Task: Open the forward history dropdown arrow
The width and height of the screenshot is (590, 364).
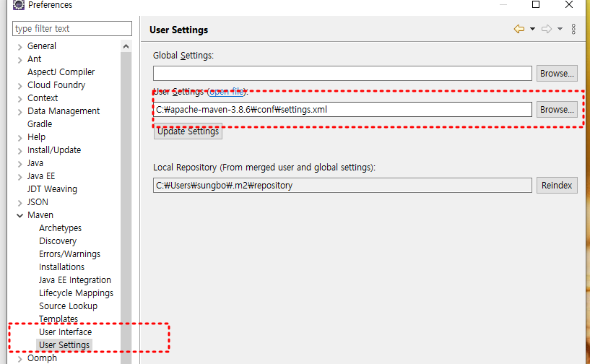Action: tap(560, 29)
